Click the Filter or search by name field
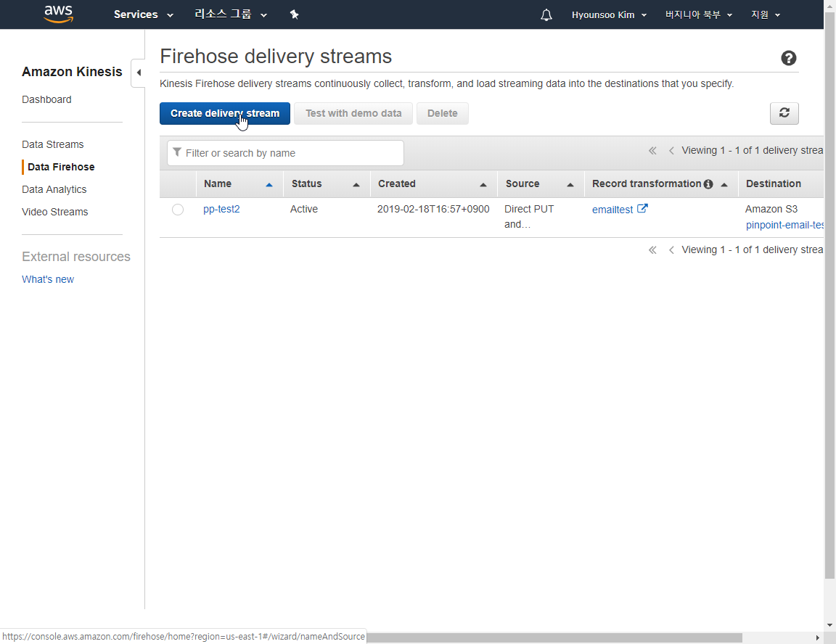The height and width of the screenshot is (644, 836). point(285,153)
